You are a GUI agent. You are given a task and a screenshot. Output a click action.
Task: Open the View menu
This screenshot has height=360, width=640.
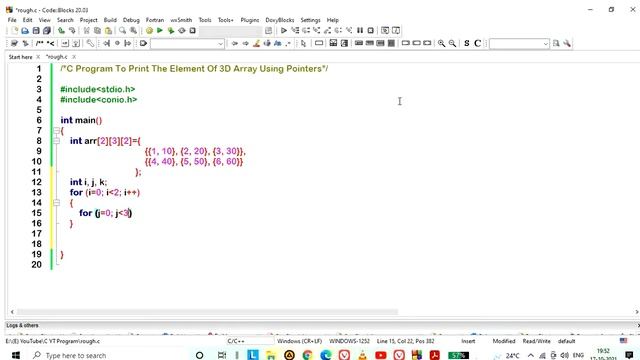tap(44, 20)
